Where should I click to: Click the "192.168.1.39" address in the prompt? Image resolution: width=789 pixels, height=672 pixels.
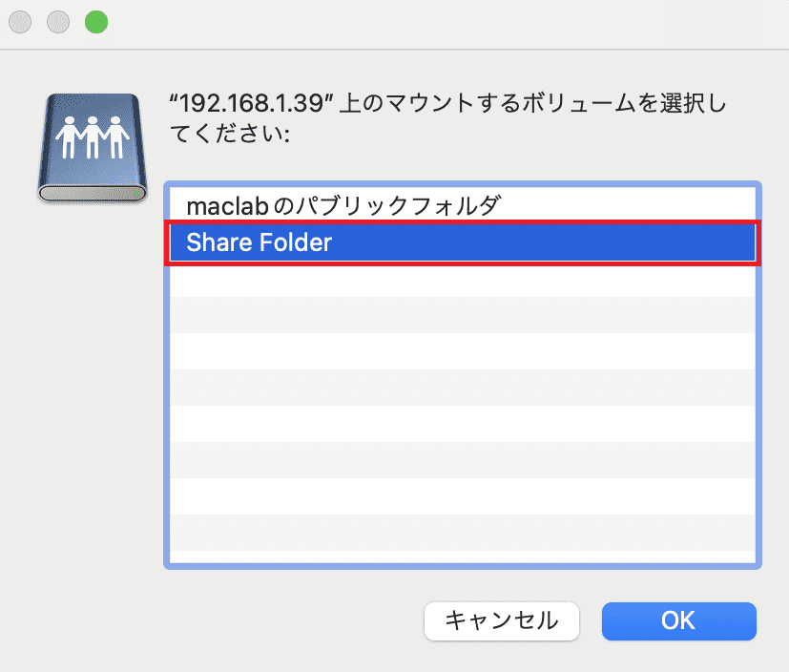tap(252, 104)
